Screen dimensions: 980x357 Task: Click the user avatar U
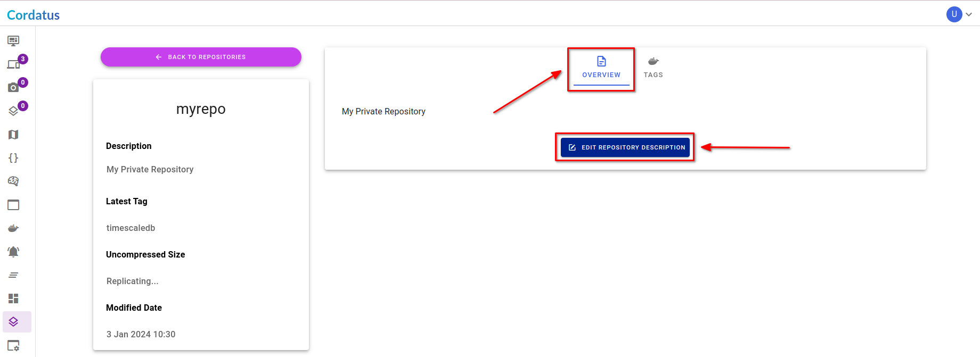pos(954,14)
